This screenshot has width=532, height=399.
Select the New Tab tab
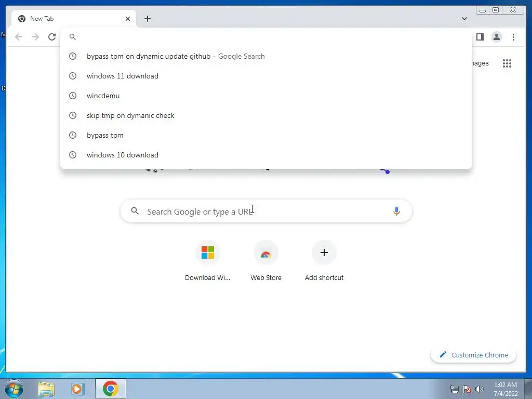[x=74, y=19]
